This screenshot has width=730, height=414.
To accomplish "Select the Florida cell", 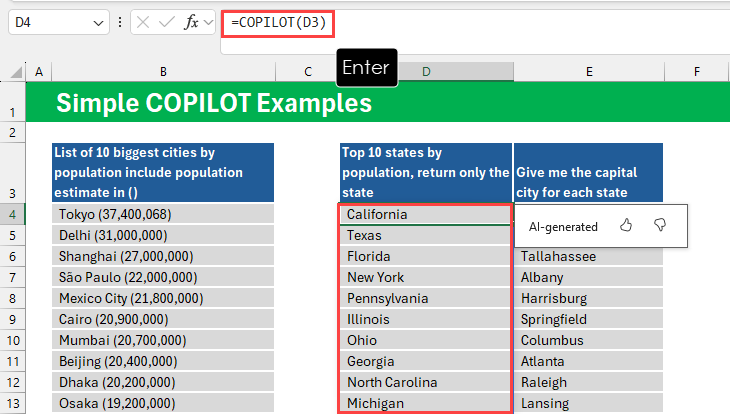I will tap(426, 256).
